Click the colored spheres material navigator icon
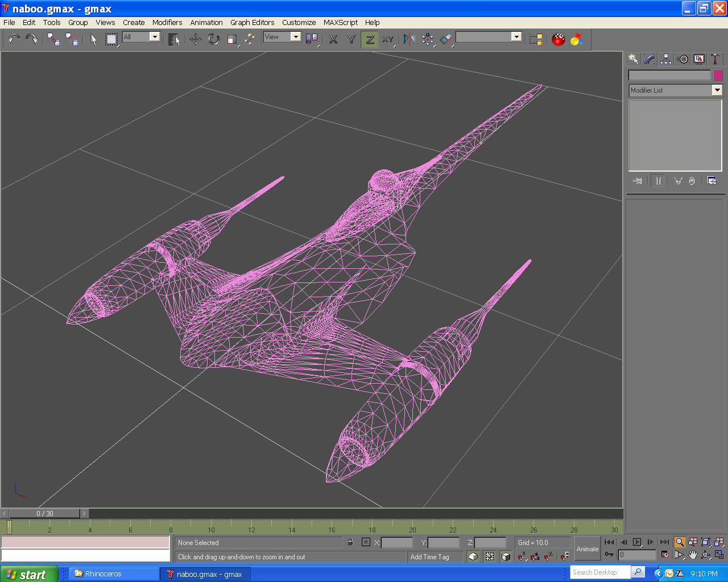 pyautogui.click(x=577, y=39)
